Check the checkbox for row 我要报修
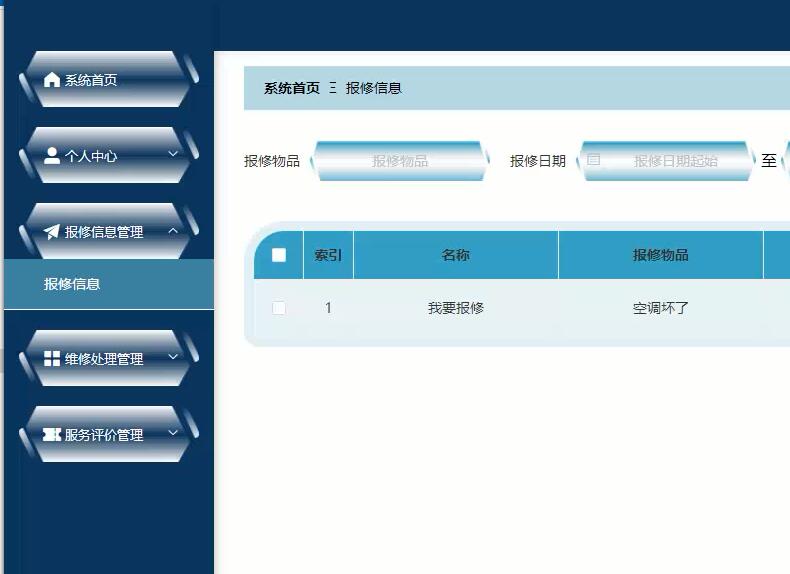Image resolution: width=790 pixels, height=574 pixels. [x=279, y=308]
